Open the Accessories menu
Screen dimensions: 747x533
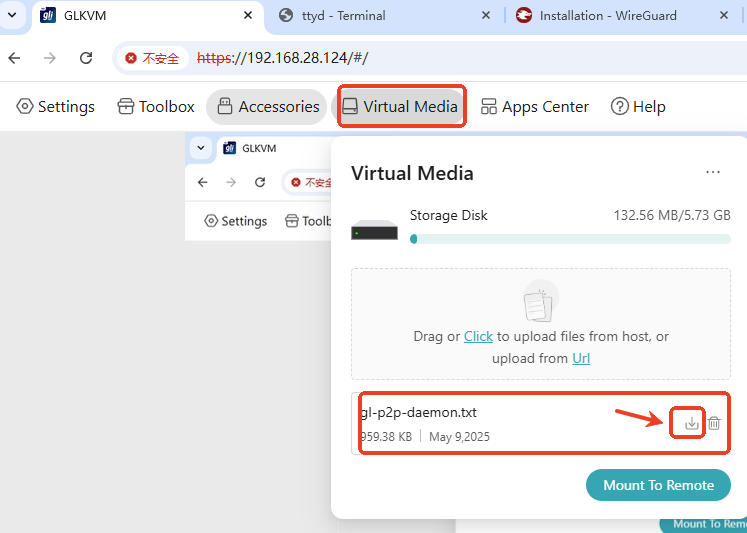click(267, 107)
